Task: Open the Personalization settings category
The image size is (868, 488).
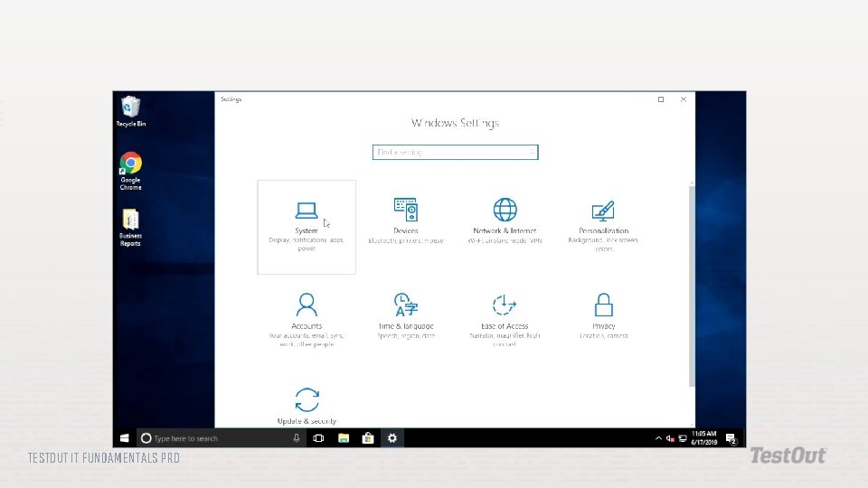Action: (x=603, y=225)
